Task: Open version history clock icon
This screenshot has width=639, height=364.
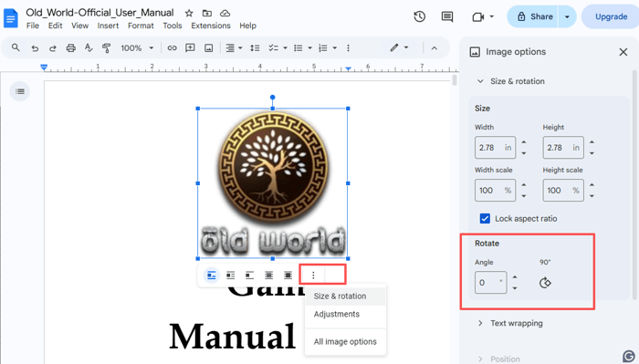Action: [x=419, y=16]
